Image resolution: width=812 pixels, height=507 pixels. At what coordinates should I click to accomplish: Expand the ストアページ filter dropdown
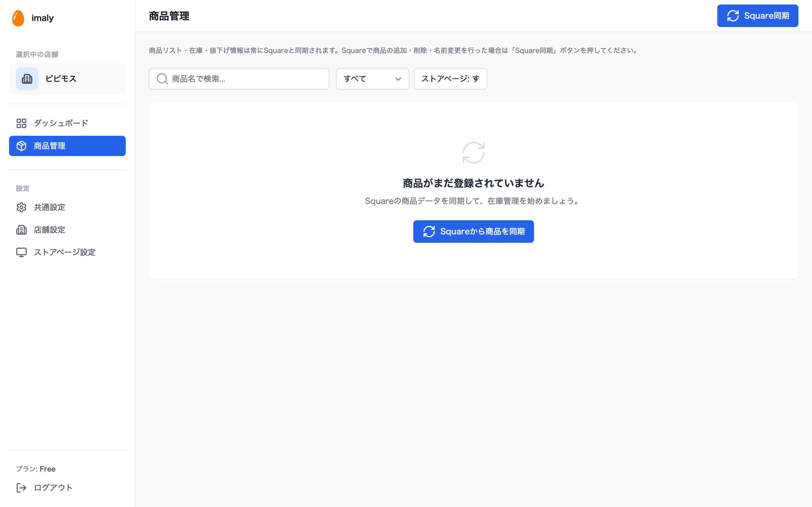tap(450, 79)
